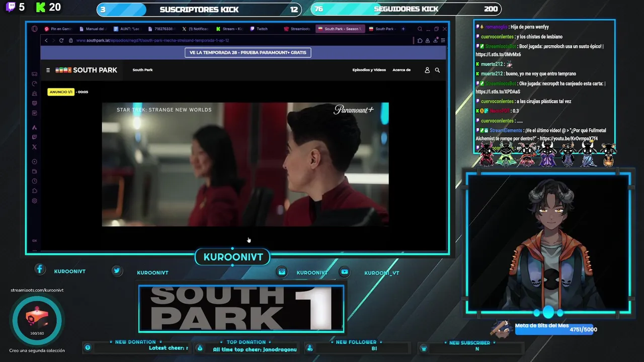Open GX Corner gamepad sidebar icon
This screenshot has width=644, height=362.
[x=34, y=74]
